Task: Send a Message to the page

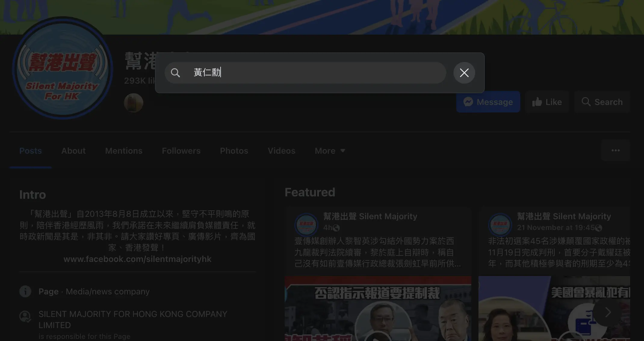Action: (488, 102)
